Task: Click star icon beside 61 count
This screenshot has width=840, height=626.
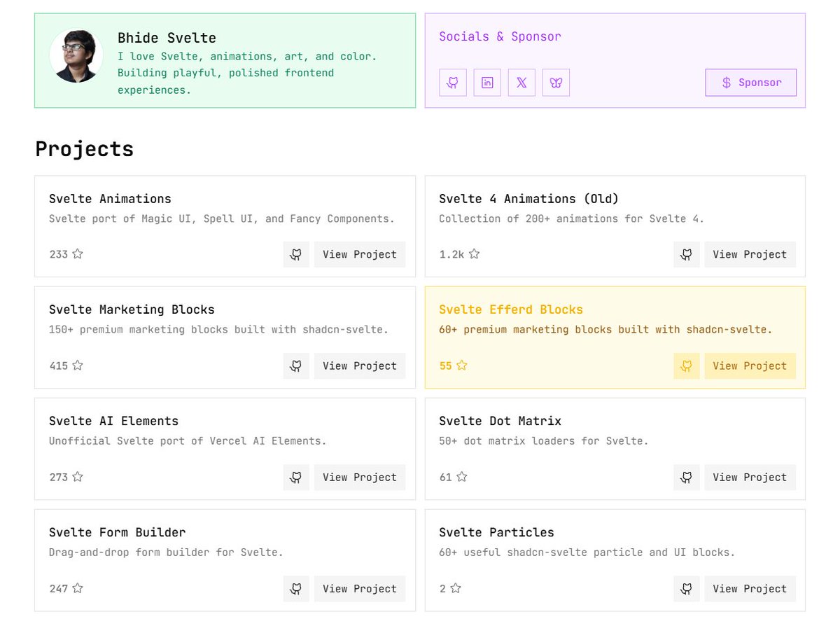Action: click(x=462, y=477)
